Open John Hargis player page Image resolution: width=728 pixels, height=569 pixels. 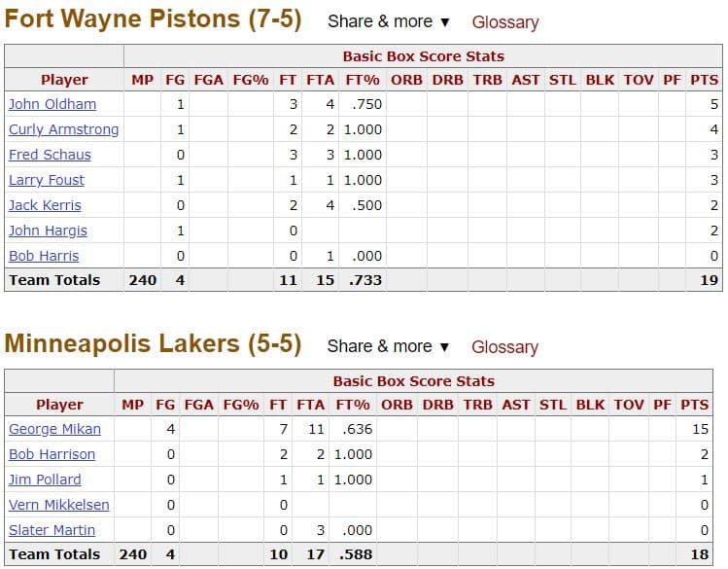coord(48,231)
